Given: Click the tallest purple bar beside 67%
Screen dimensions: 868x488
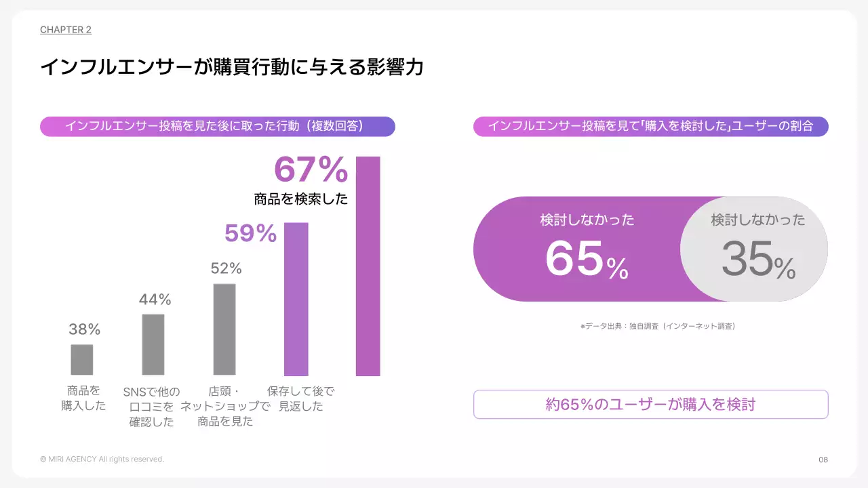Looking at the screenshot, I should [368, 266].
